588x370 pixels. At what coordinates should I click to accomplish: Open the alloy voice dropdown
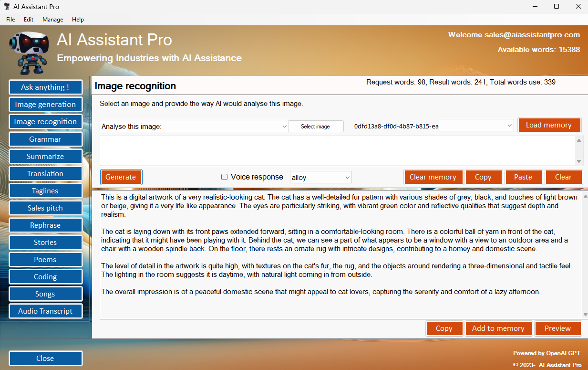tap(321, 177)
